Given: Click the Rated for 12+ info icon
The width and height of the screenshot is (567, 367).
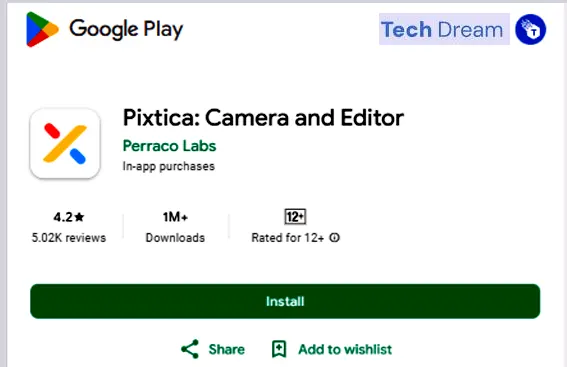Looking at the screenshot, I should point(334,238).
